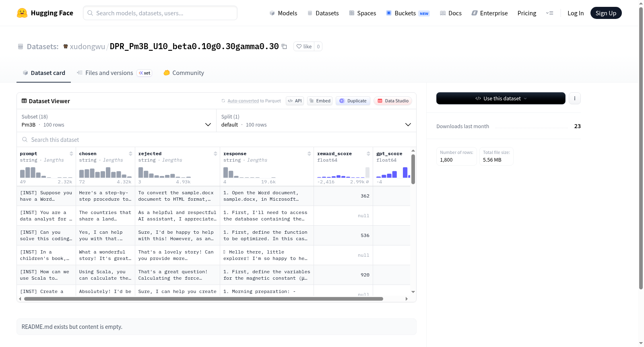644x347 pixels.
Task: Click the chosen lengths histogram
Action: (105, 172)
